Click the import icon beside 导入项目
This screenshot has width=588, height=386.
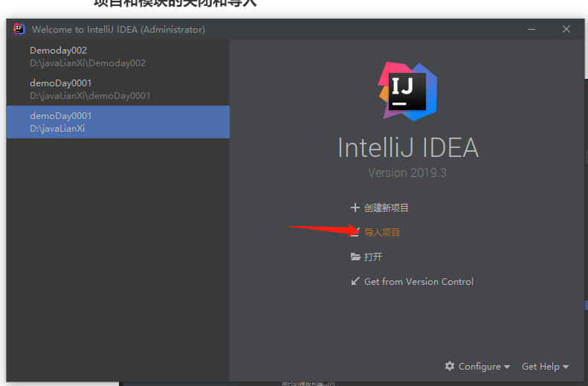click(355, 233)
